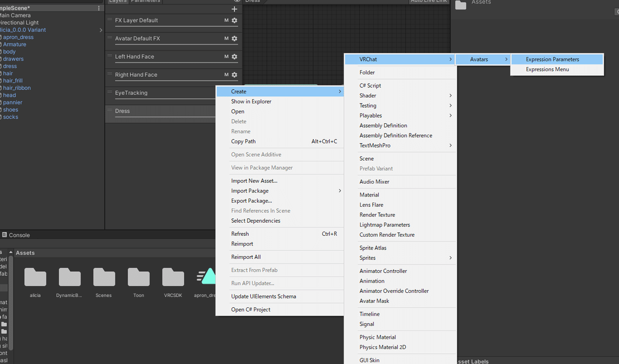
Task: Switch to the Parameters tab
Action: (145, 2)
